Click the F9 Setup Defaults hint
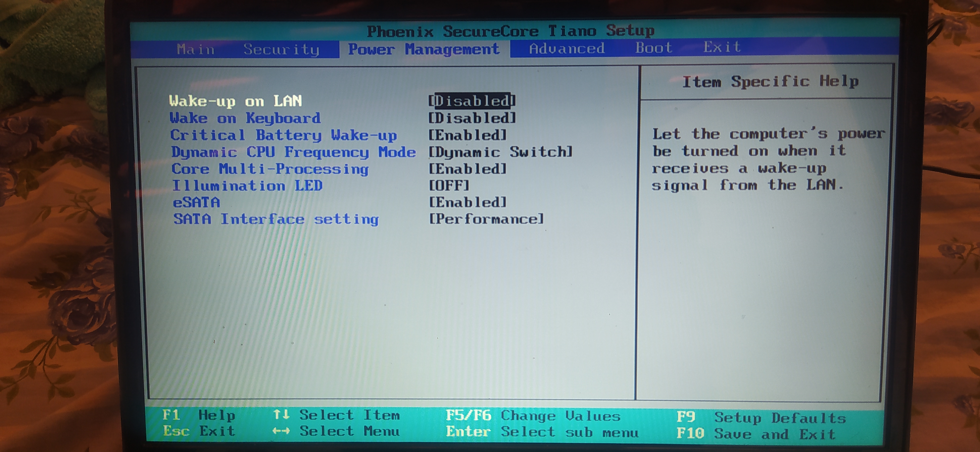 (x=761, y=417)
